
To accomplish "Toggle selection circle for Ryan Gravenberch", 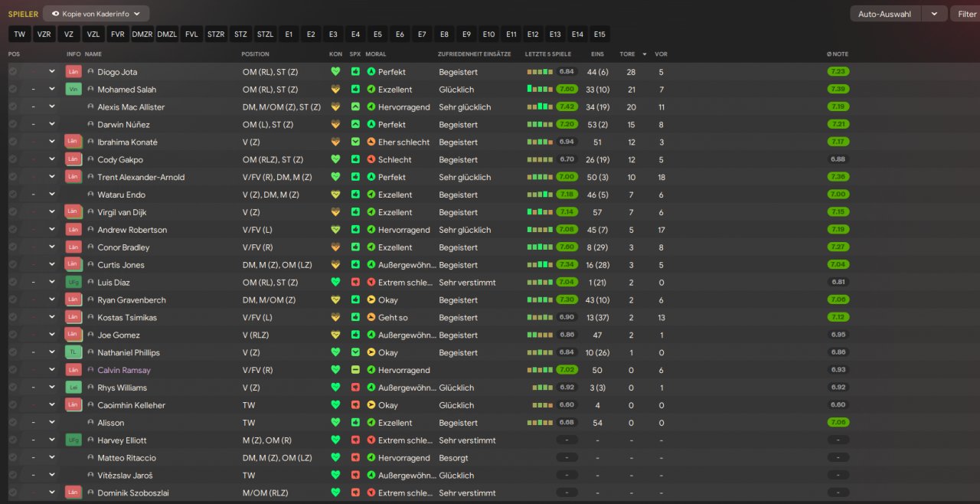I will tap(12, 299).
